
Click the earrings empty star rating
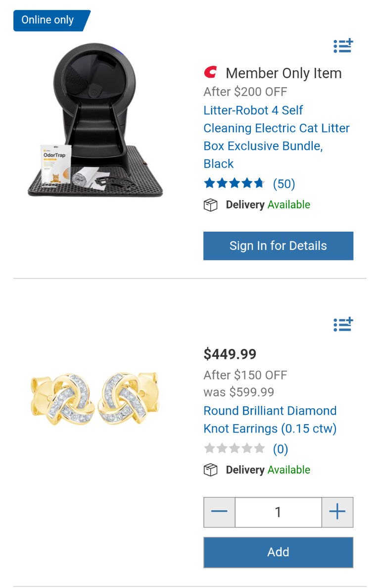tap(235, 449)
